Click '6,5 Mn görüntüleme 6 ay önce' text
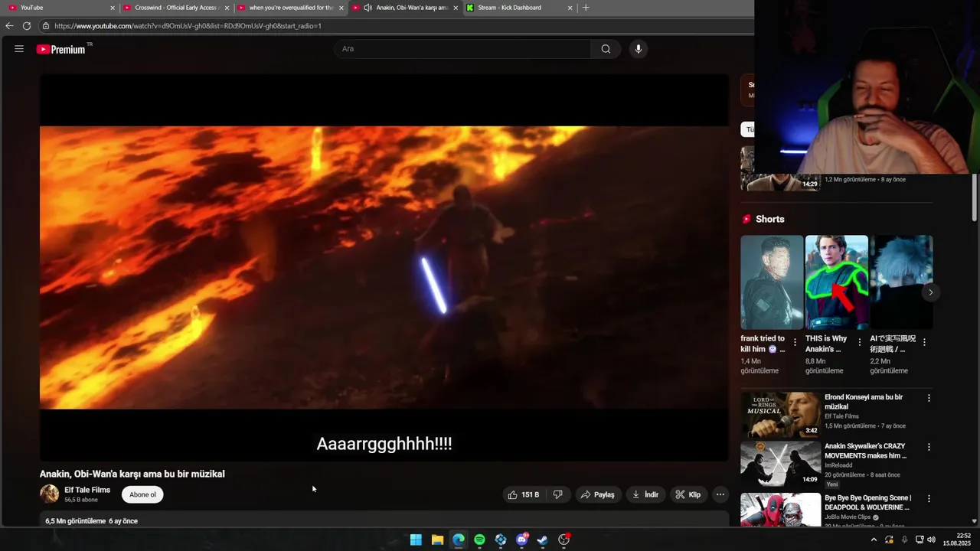The height and width of the screenshot is (551, 980). pos(91,521)
